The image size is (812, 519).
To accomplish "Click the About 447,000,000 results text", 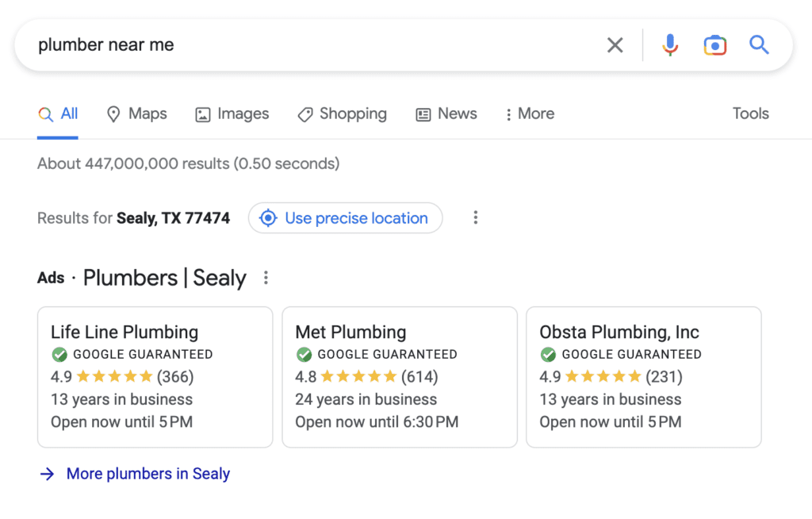I will point(189,163).
